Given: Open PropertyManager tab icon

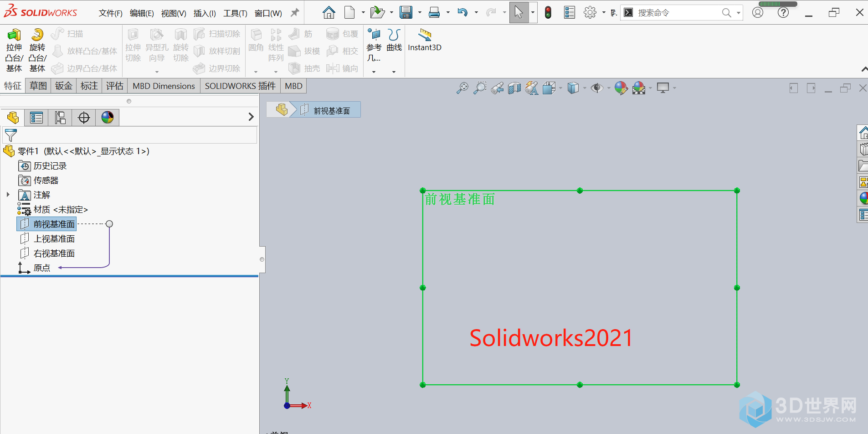Looking at the screenshot, I should coord(36,118).
